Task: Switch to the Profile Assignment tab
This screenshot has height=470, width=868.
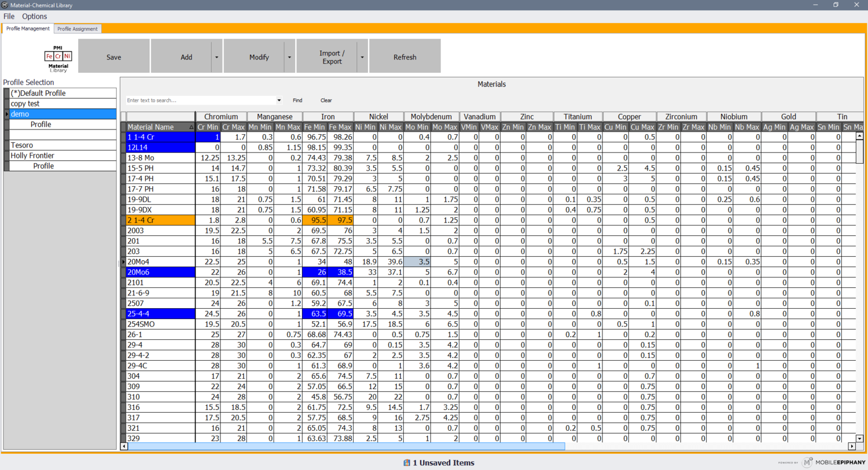Action: [78, 29]
